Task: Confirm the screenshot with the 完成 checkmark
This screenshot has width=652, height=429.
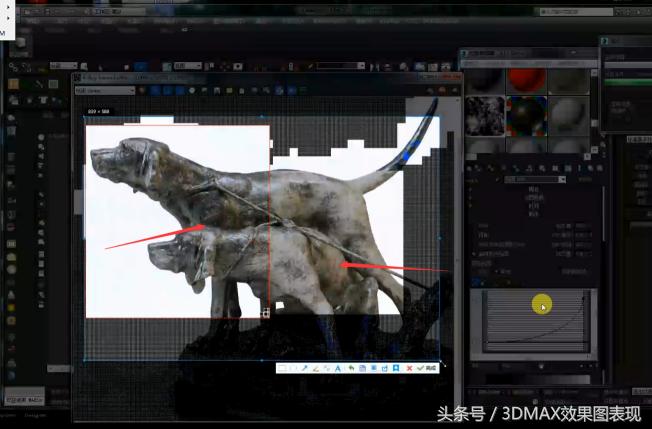Action: click(x=427, y=368)
